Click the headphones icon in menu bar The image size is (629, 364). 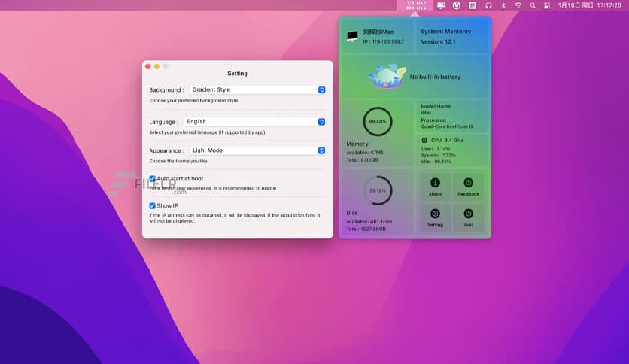pos(488,5)
